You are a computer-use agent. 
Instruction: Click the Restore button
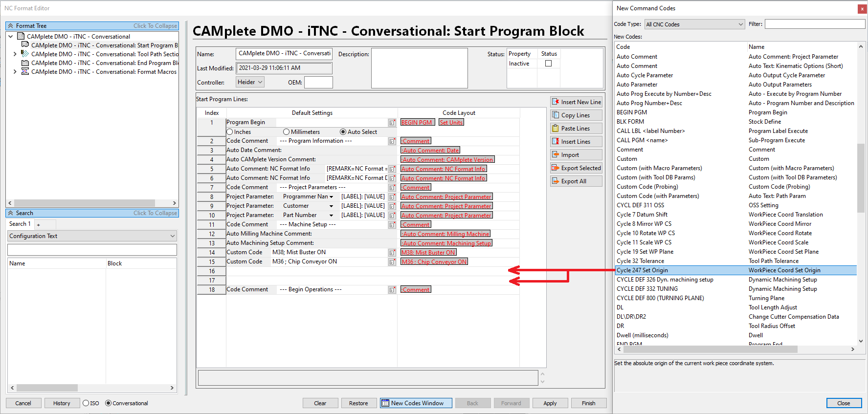point(358,403)
